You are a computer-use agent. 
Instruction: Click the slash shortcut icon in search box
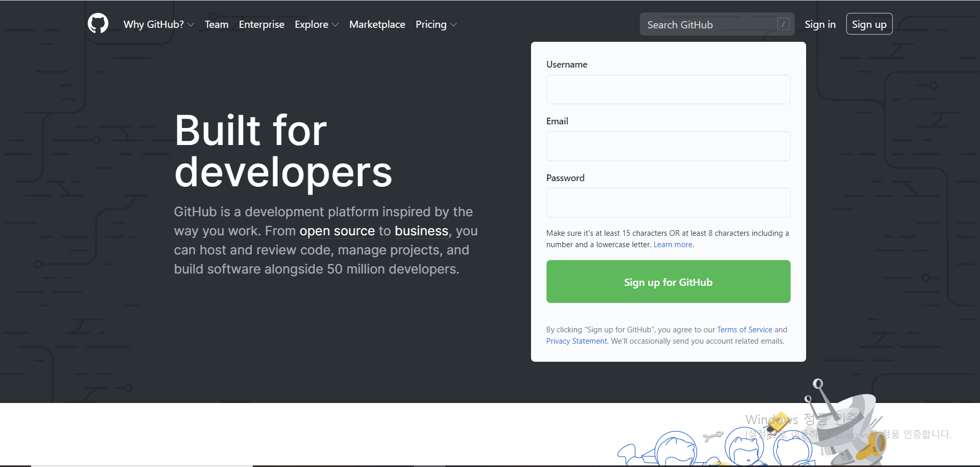click(x=783, y=24)
